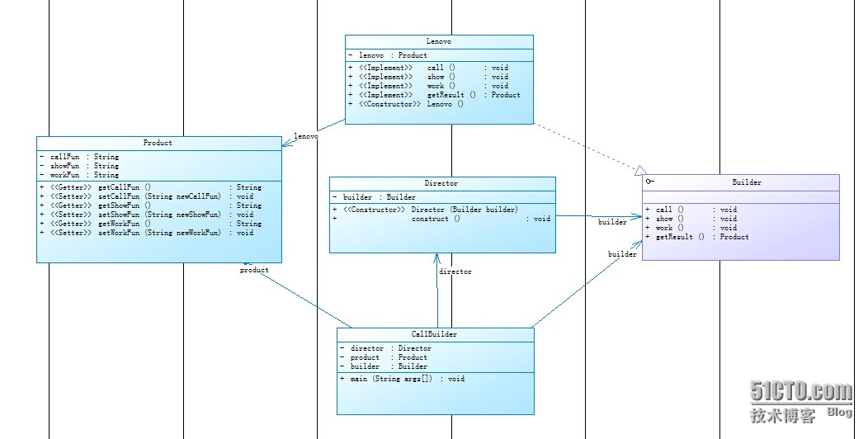Screen dimensions: 868x439
Task: Select the Builder interface title
Action: coord(747,182)
